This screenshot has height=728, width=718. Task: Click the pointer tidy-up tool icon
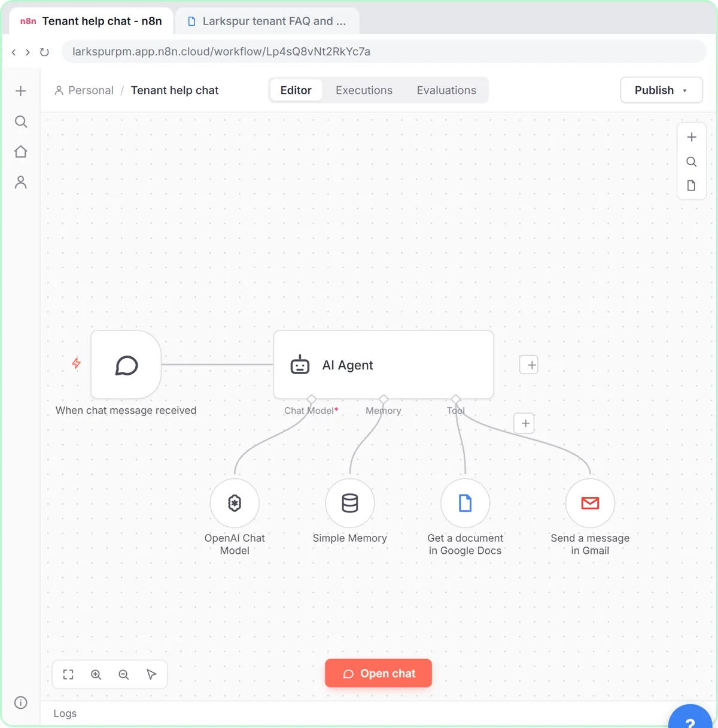pyautogui.click(x=151, y=675)
